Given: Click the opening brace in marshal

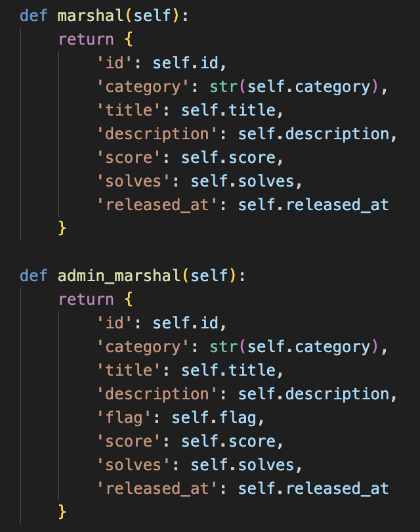Looking at the screenshot, I should click(129, 39).
